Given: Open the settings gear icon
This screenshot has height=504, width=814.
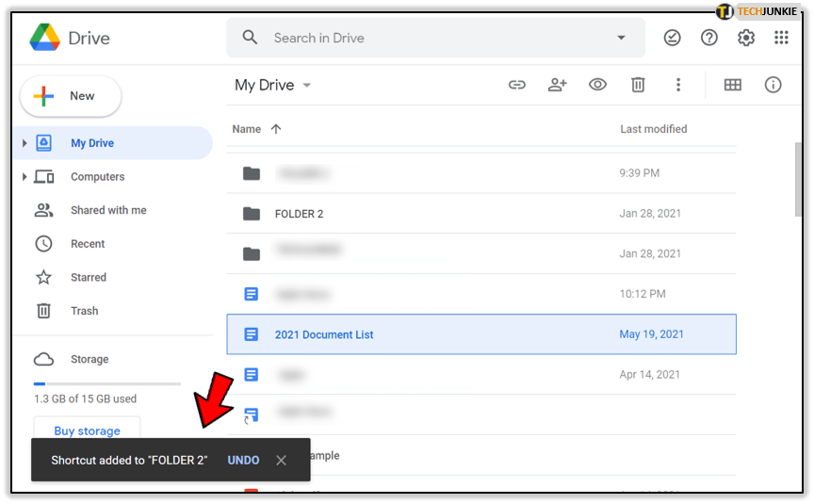Looking at the screenshot, I should pos(746,38).
